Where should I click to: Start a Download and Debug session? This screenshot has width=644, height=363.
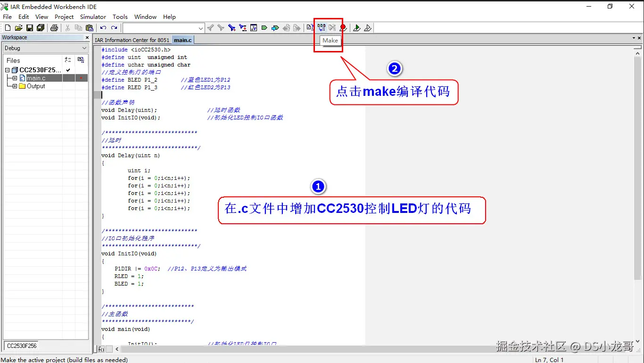(x=357, y=27)
